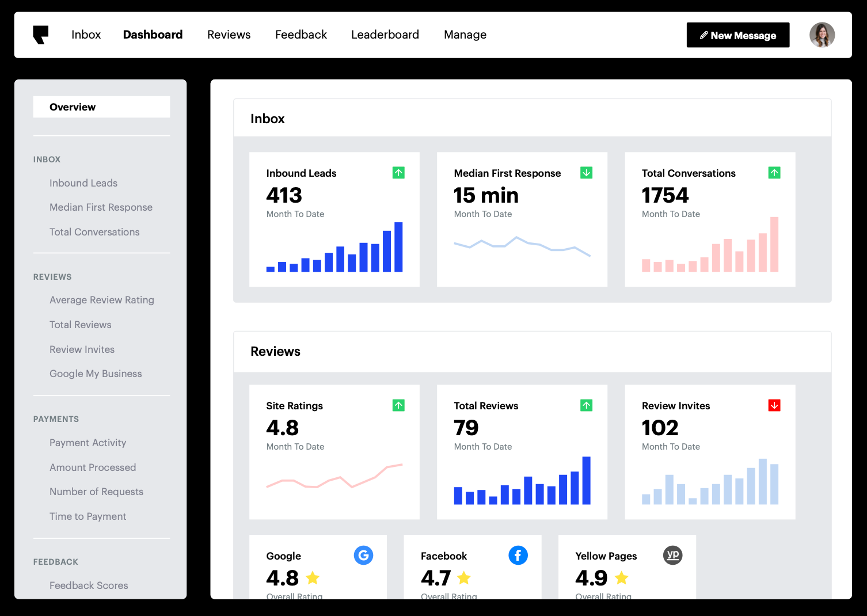The height and width of the screenshot is (616, 867).
Task: Click the star beside the 4.8 Google rating
Action: (x=313, y=577)
